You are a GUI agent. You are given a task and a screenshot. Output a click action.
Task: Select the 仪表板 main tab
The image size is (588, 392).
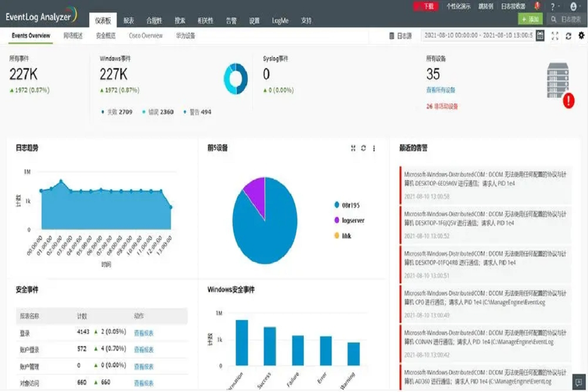pyautogui.click(x=103, y=21)
